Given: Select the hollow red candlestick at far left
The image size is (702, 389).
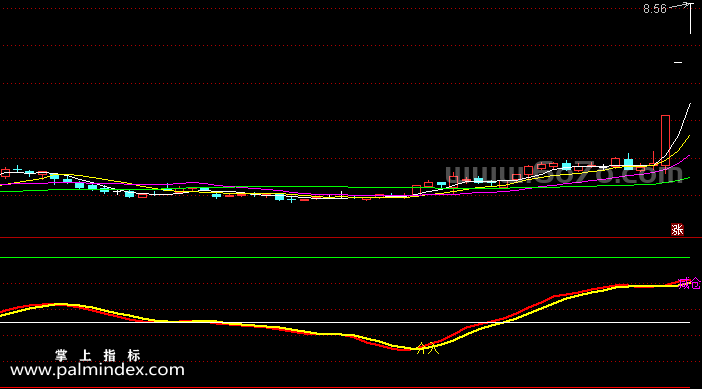Looking at the screenshot, I should [5, 173].
